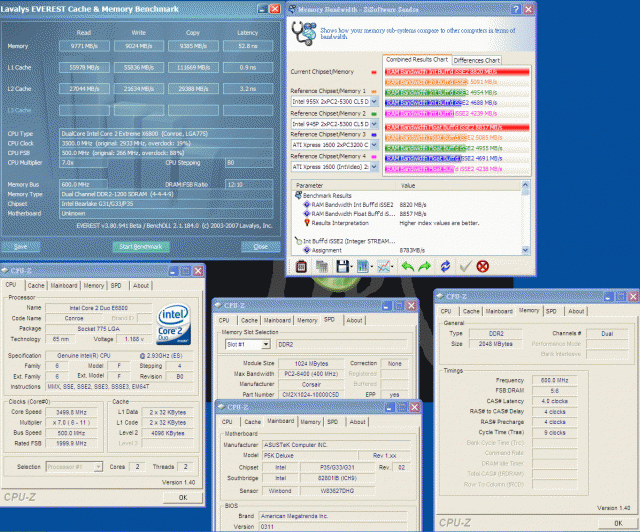Select the Combined Results Chart tab

417,60
